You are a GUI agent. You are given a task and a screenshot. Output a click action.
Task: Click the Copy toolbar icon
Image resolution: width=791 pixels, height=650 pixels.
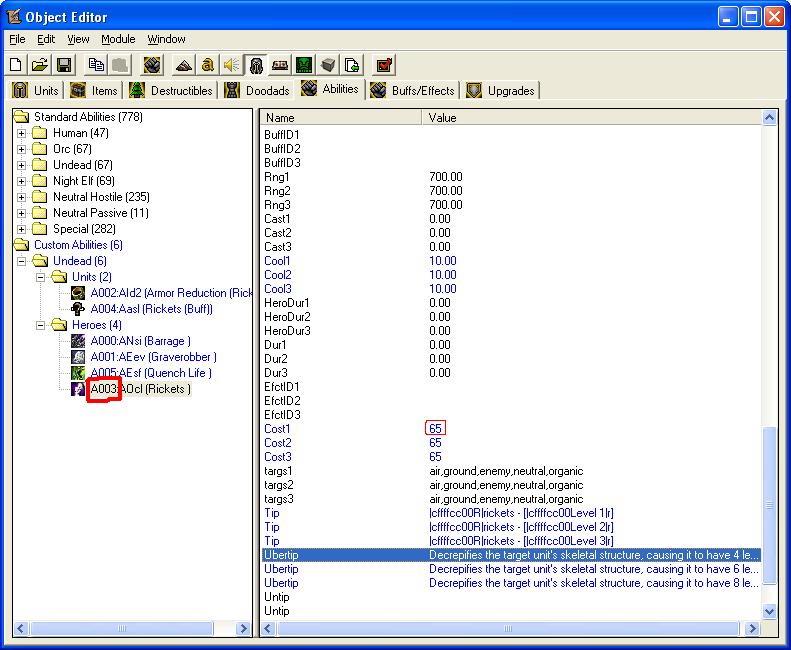(96, 65)
